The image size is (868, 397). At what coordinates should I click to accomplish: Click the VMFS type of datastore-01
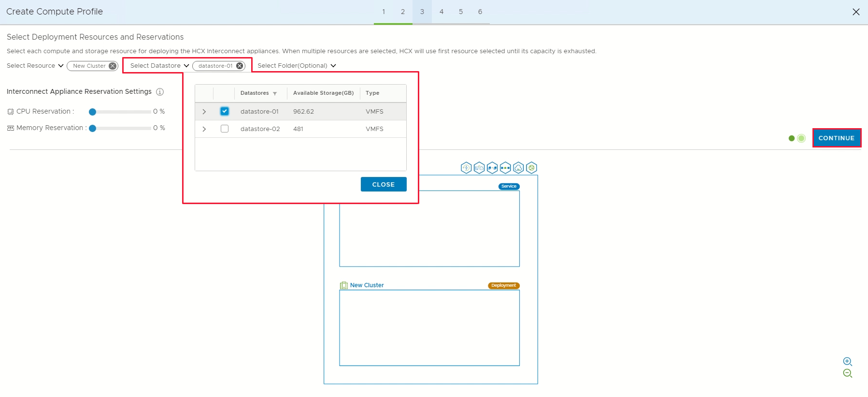[374, 112]
